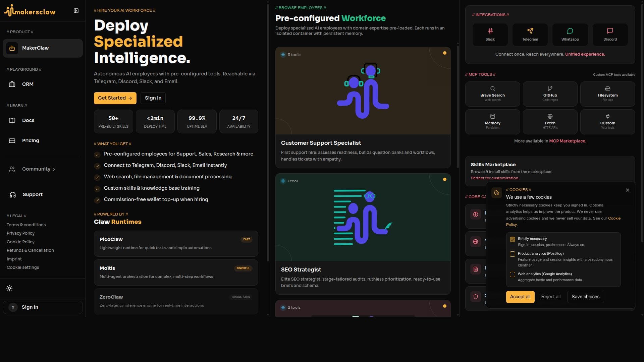
Task: Click Accept all cookies button
Action: 520,297
